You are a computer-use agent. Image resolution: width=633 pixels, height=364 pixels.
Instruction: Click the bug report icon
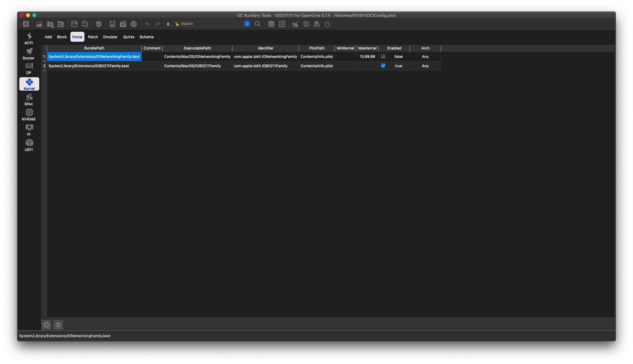(x=327, y=24)
